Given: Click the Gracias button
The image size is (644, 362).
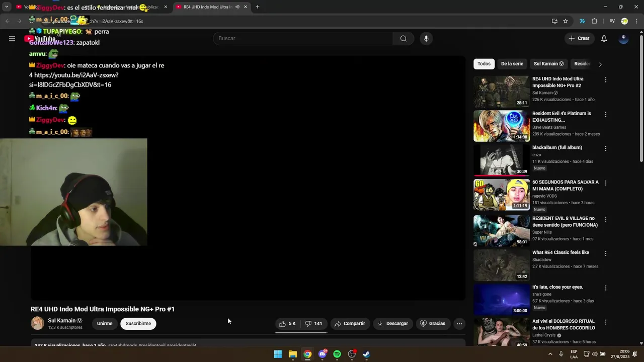Looking at the screenshot, I should (433, 324).
